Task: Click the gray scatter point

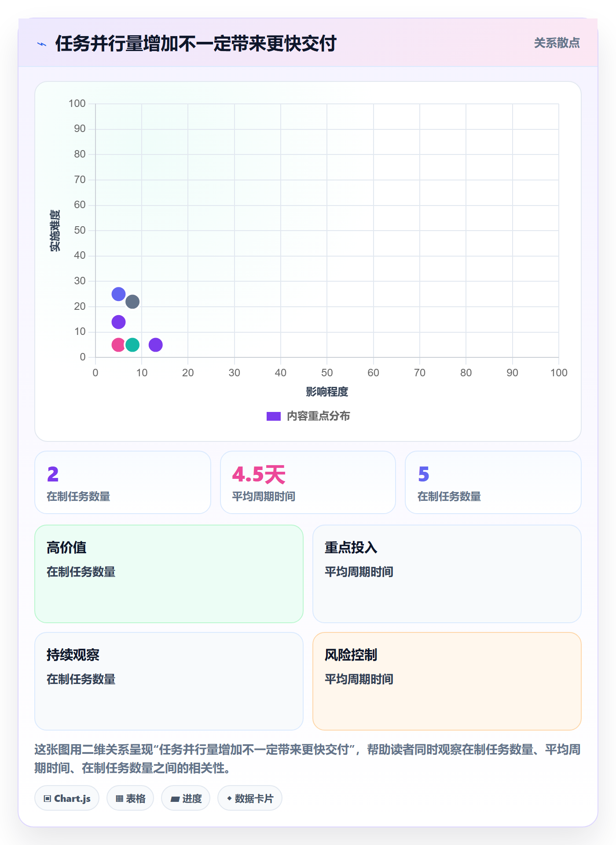Action: coord(132,301)
